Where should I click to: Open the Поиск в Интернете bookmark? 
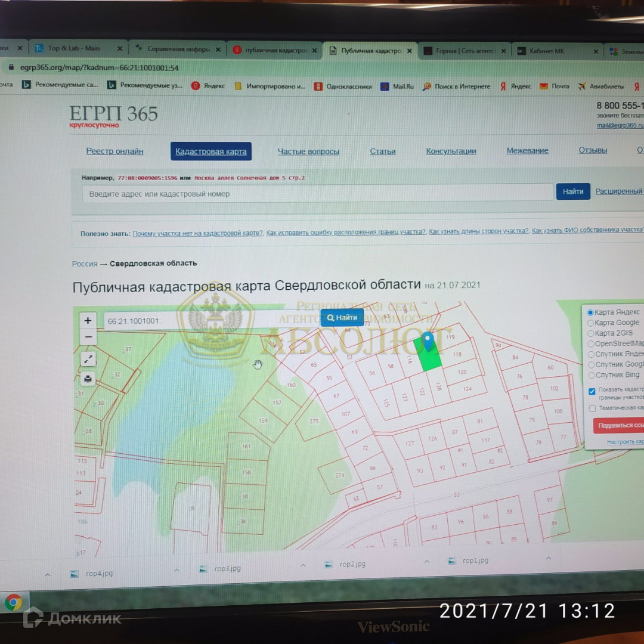coord(457,86)
